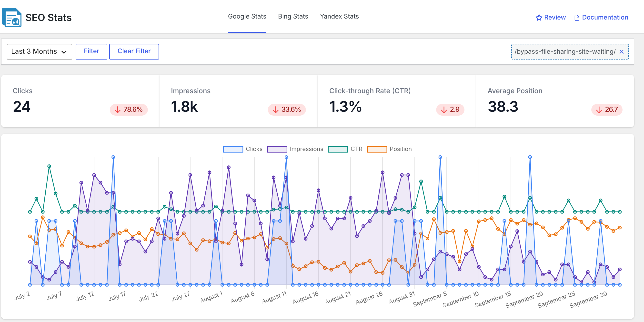Click the Filter button
The width and height of the screenshot is (644, 322).
pyautogui.click(x=91, y=51)
